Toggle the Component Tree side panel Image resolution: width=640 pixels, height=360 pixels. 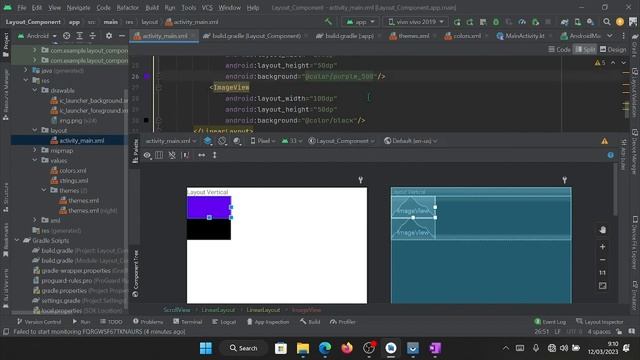tap(136, 273)
